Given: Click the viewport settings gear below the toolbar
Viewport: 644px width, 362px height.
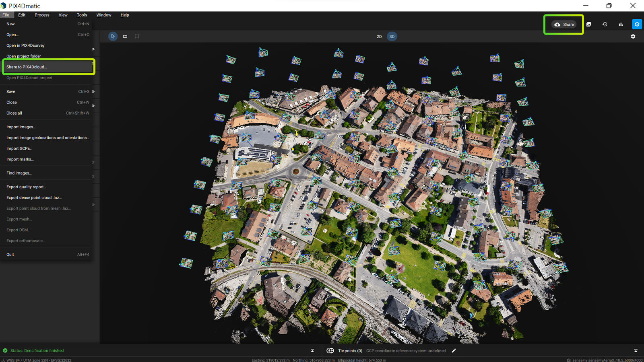Looking at the screenshot, I should coord(633,36).
